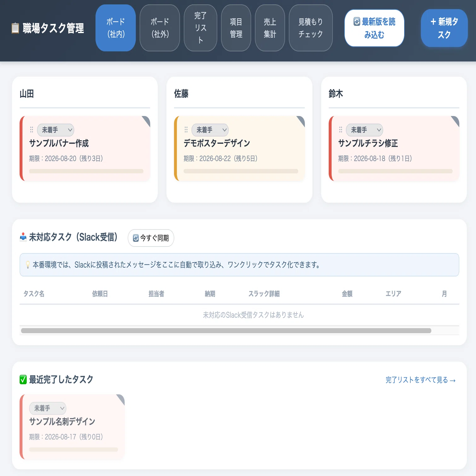Open 未着手 status dropdown on デモポスターデザイン
This screenshot has width=476, height=476.
(x=210, y=130)
